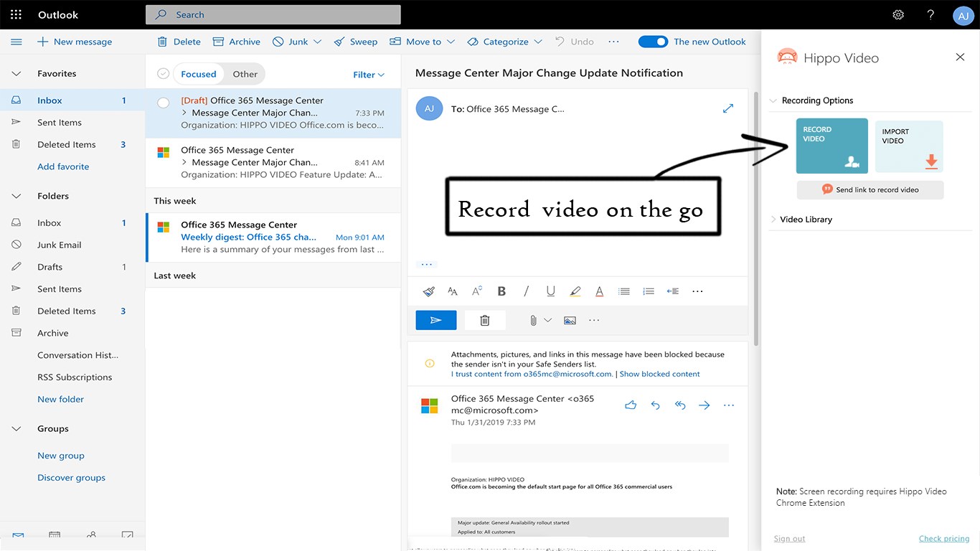Open the app launcher waffle menu
Image resolution: width=980 pixels, height=551 pixels.
pos(16,14)
